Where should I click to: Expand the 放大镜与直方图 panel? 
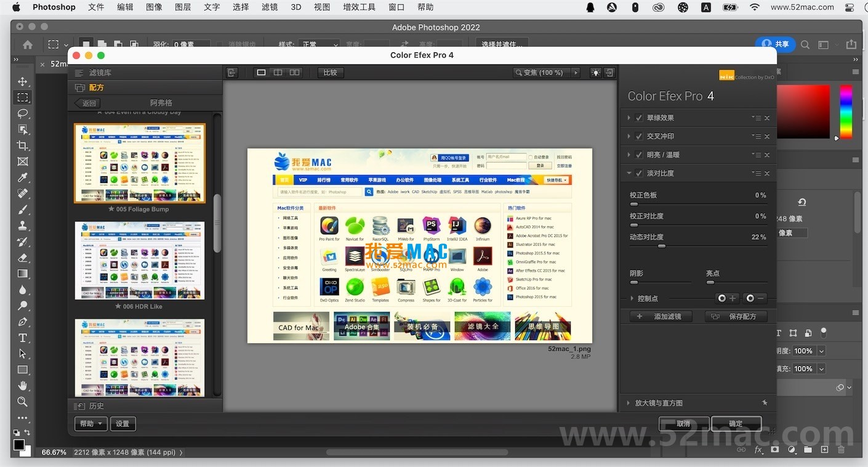pos(628,403)
